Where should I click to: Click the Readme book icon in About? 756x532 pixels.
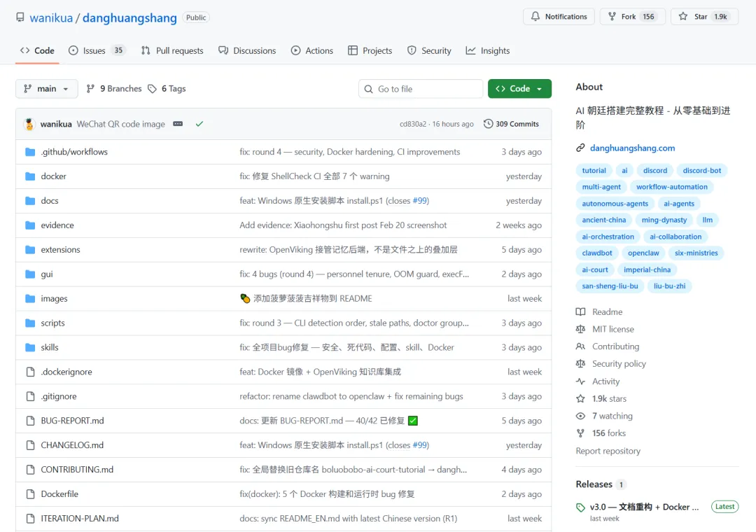tap(580, 312)
